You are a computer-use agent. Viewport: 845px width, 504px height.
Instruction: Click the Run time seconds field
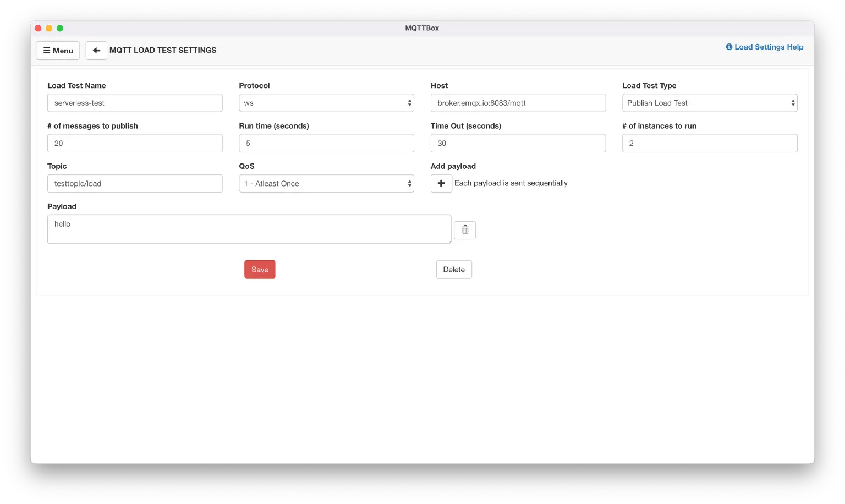[x=326, y=143]
